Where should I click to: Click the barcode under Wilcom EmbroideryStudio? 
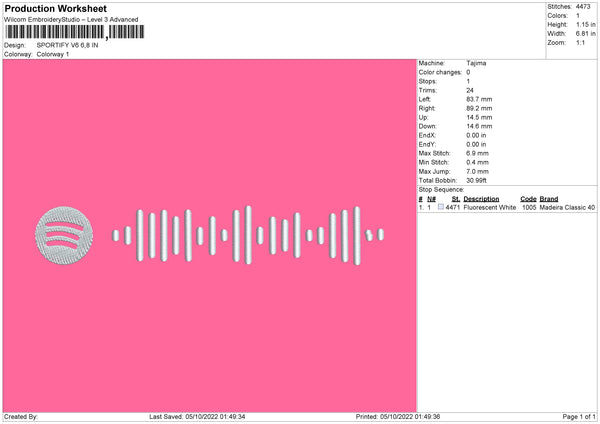coord(75,32)
